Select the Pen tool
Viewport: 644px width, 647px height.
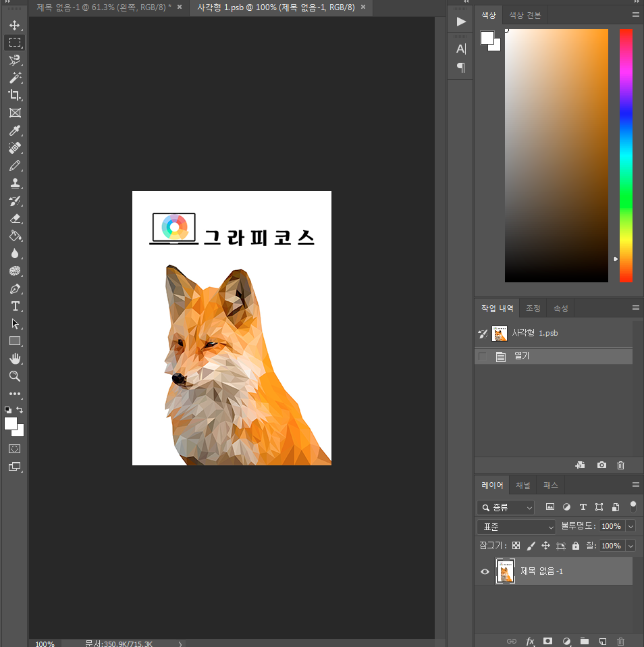pos(15,289)
